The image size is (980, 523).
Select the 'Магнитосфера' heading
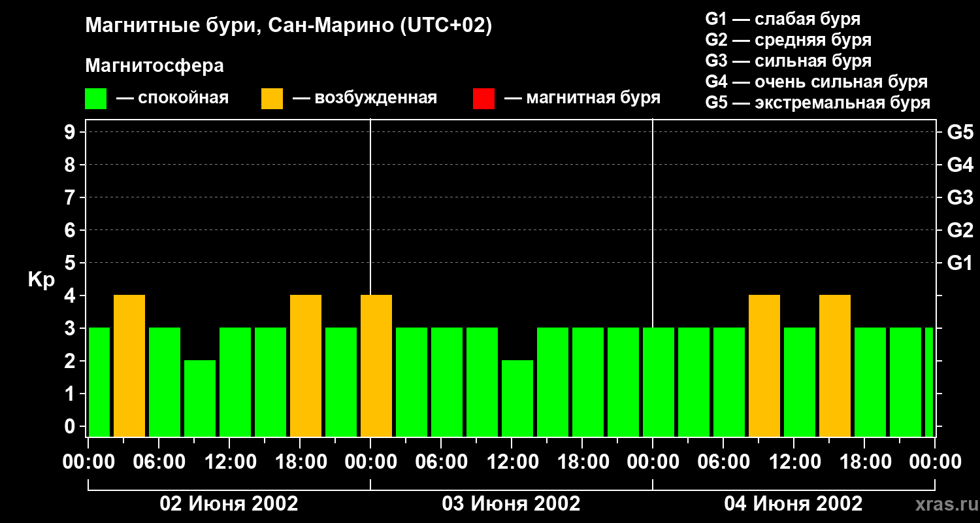tap(154, 66)
